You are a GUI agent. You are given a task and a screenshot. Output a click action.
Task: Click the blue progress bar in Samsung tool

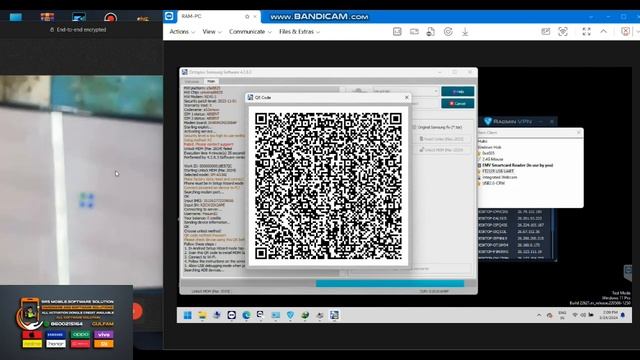coord(390,283)
